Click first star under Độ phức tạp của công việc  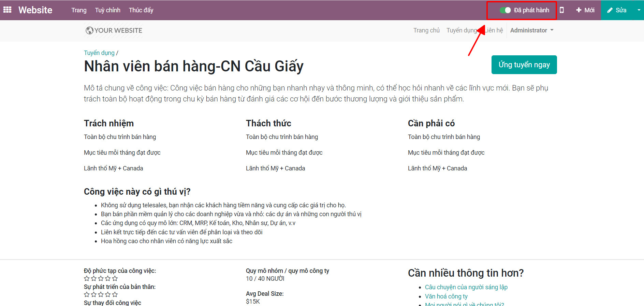(87, 279)
